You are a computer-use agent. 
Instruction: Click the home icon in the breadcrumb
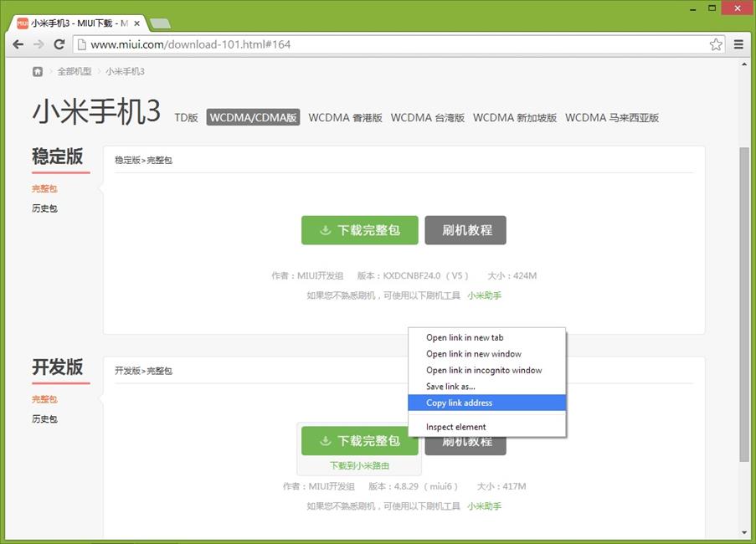point(38,71)
